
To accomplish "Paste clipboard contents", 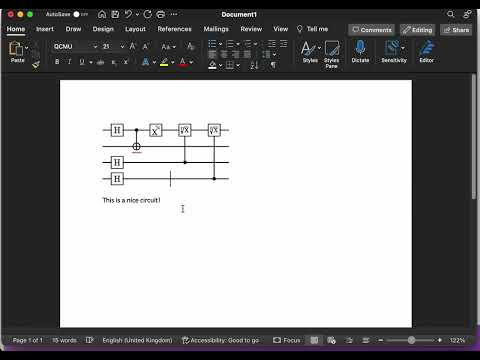I will 16,52.
